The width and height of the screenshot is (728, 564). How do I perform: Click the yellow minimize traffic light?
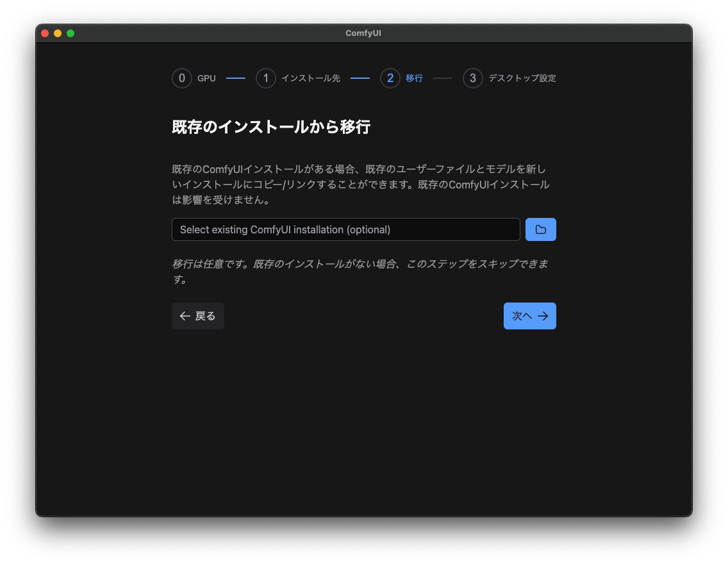point(57,33)
